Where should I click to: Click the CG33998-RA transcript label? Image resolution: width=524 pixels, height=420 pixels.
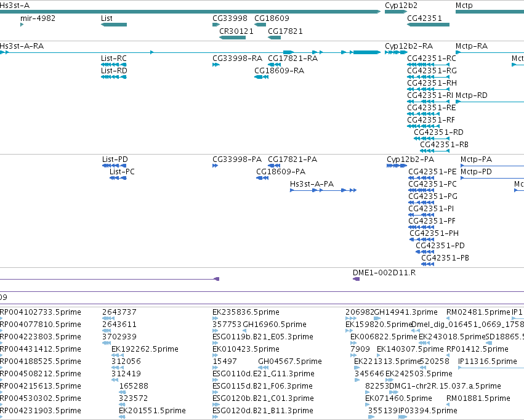237,58
